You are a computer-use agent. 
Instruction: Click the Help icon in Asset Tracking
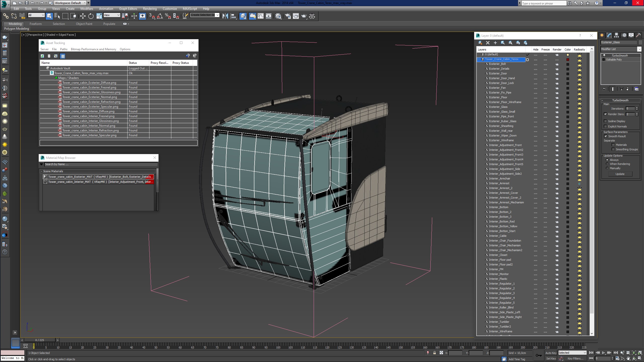(188, 56)
